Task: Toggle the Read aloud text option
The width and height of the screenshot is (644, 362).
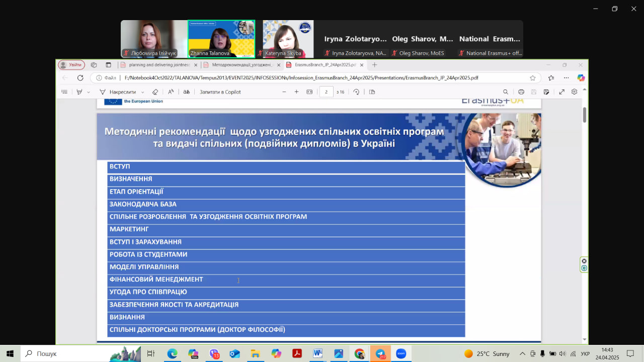Action: click(x=171, y=92)
